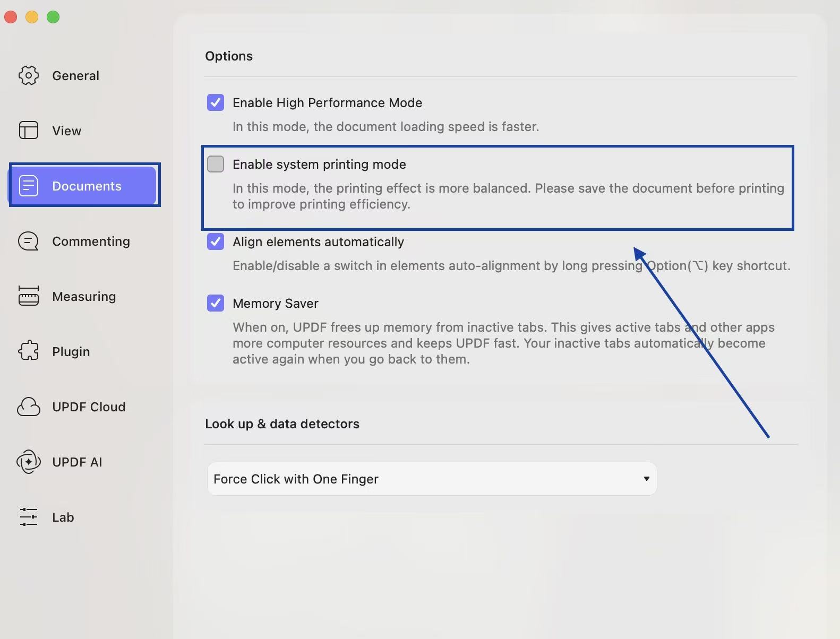This screenshot has width=840, height=639.
Task: Open the Force Click with One Finger dropdown
Action: coord(431,479)
